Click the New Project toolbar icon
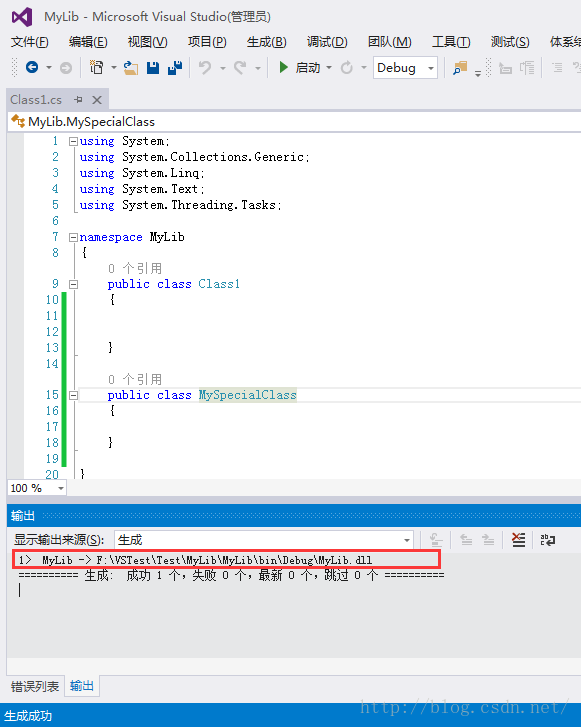 point(96,68)
